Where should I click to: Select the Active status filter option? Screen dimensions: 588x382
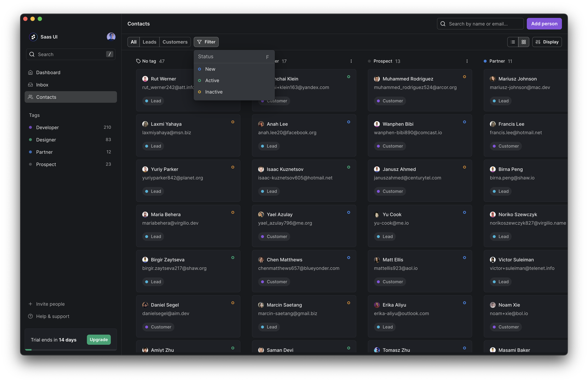click(213, 80)
